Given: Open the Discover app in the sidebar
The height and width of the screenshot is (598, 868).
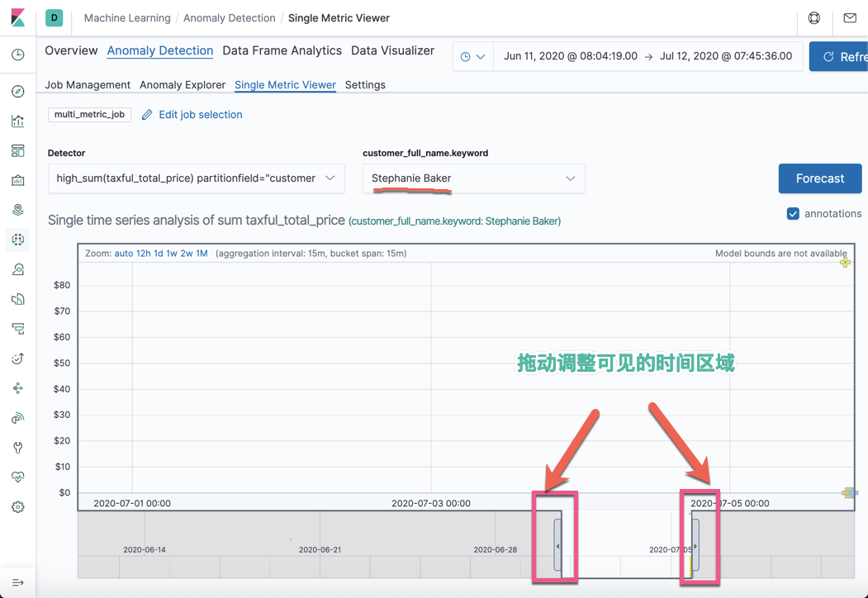Looking at the screenshot, I should pyautogui.click(x=18, y=91).
